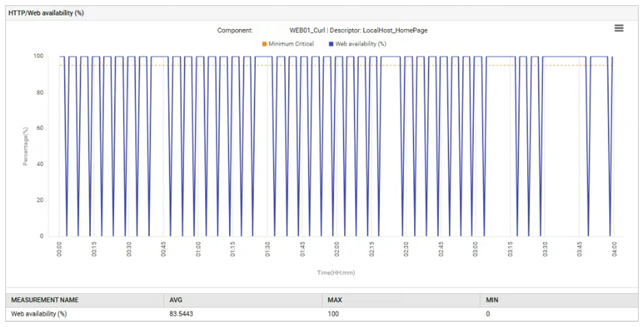Click the HTTP/Web availability (%) panel title
644x327 pixels.
pos(46,13)
